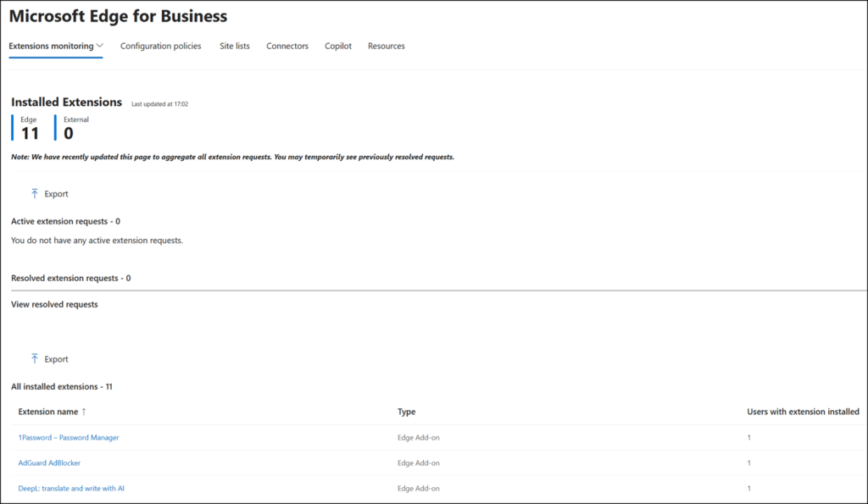This screenshot has width=868, height=504.
Task: Click Active extension requests - 0 heading
Action: click(66, 221)
